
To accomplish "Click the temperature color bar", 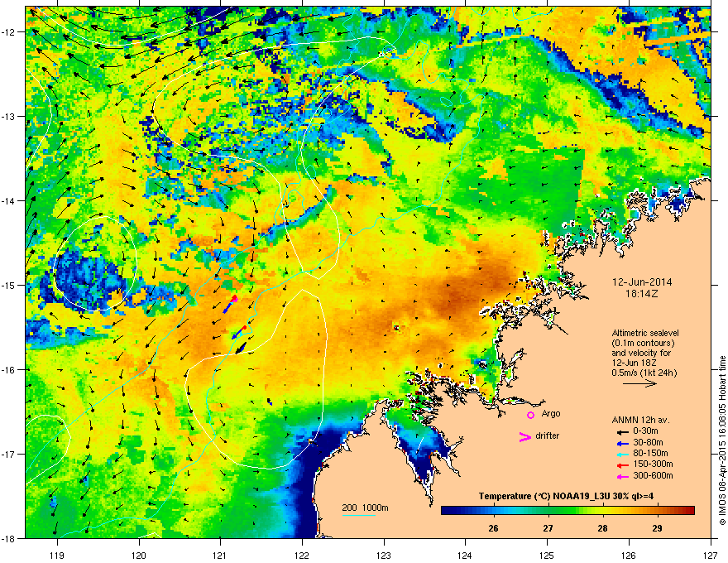I will pos(568,511).
